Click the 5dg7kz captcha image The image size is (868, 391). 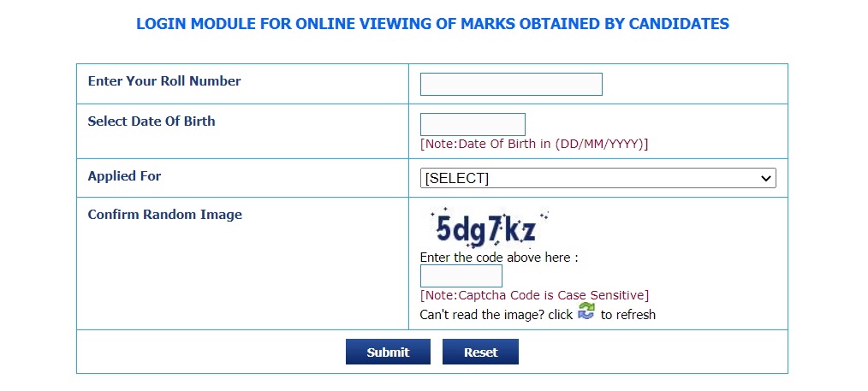(x=486, y=228)
